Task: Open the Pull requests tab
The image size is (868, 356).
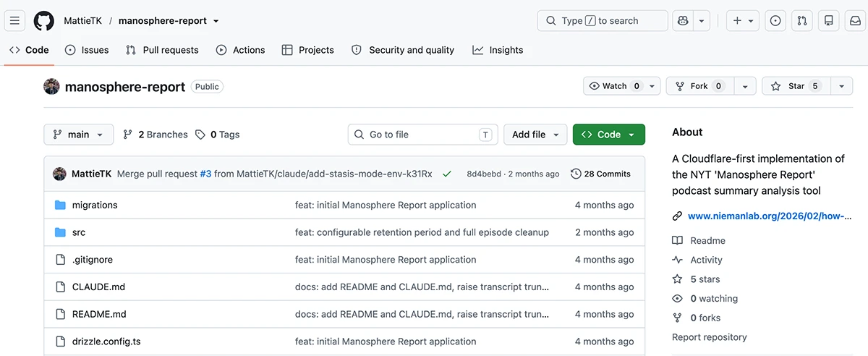Action: 162,50
